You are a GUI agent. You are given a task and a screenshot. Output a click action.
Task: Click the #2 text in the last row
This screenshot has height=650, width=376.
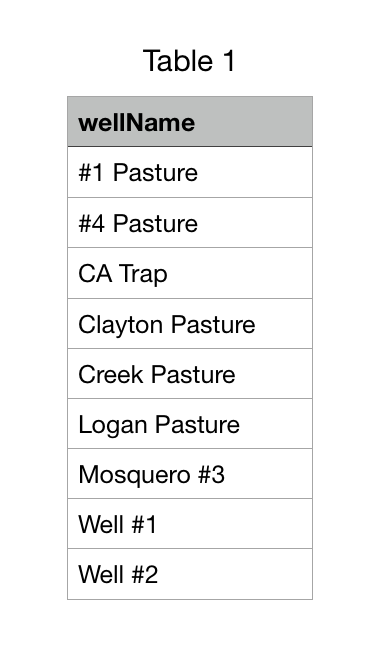(x=145, y=575)
